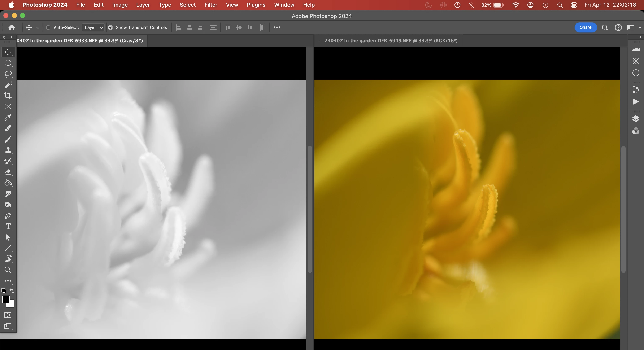Open the Histogram panel icon
The image size is (644, 350).
click(635, 49)
